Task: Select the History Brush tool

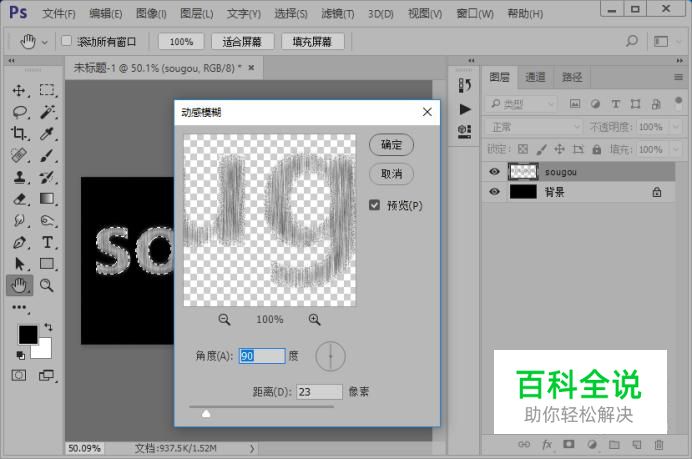Action: (x=47, y=177)
